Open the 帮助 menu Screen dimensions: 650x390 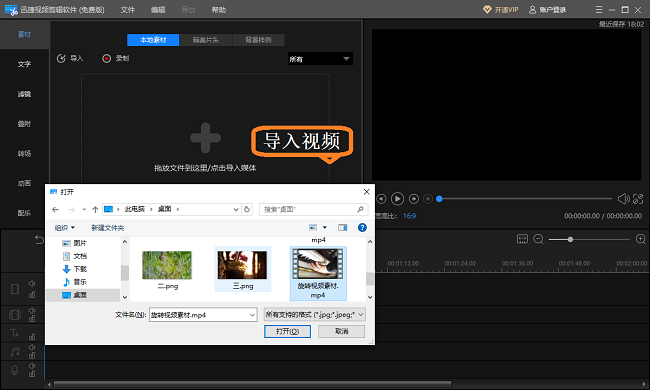point(218,10)
